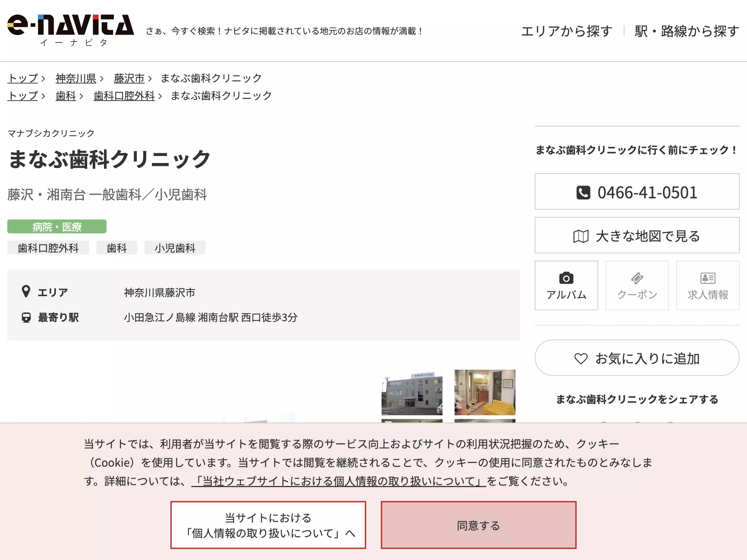Click the train icon next to 最寄り駅
Viewport: 747px width, 560px height.
coord(26,317)
